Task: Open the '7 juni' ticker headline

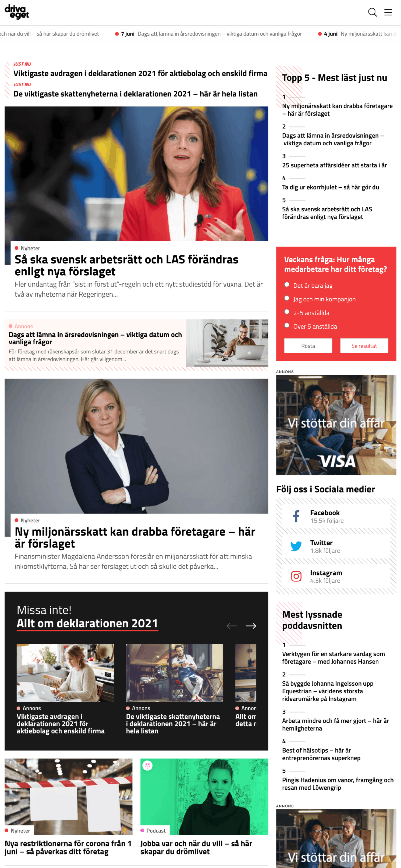Action: pyautogui.click(x=220, y=34)
